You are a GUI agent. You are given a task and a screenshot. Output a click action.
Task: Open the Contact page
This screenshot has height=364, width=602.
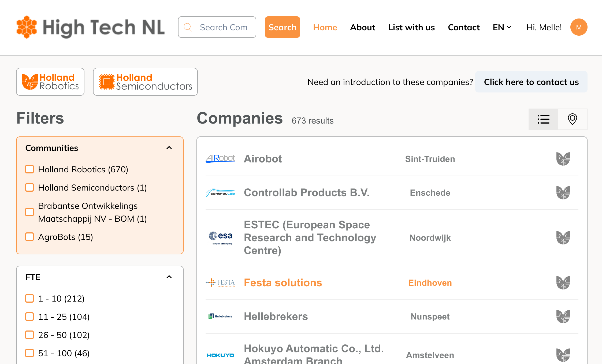pyautogui.click(x=464, y=27)
